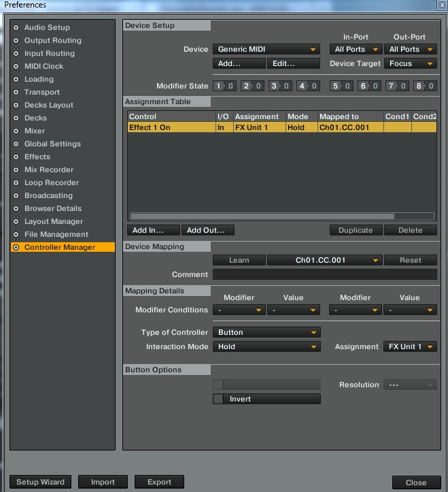The height and width of the screenshot is (492, 448).
Task: Go to Decks Layout preferences
Action: pos(48,105)
